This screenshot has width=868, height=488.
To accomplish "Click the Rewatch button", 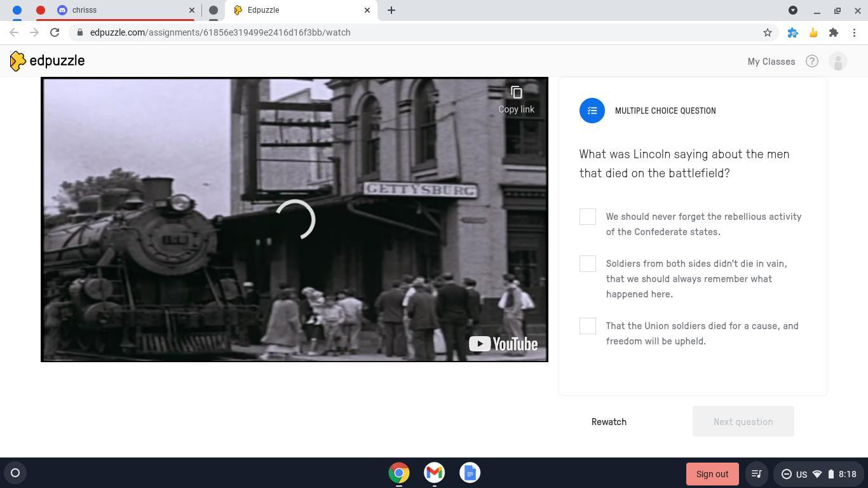I will (x=609, y=422).
